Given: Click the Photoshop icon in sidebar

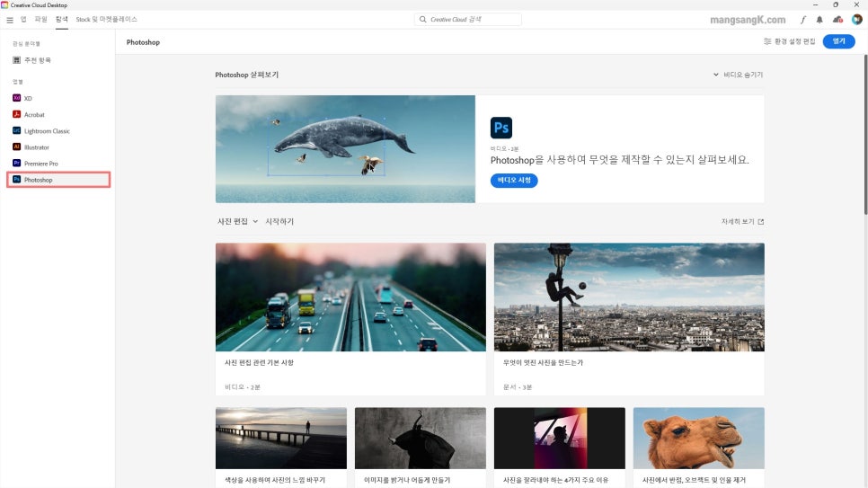Looking at the screenshot, I should click(x=16, y=180).
